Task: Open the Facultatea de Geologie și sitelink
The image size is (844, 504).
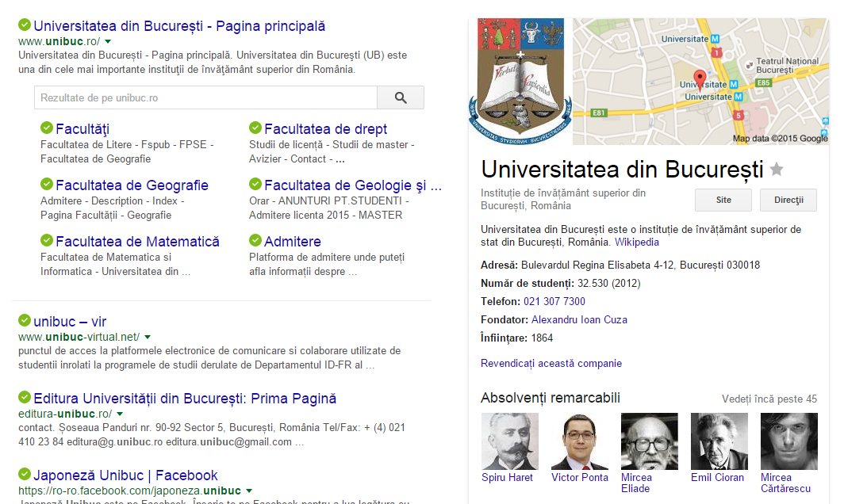Action: (352, 185)
